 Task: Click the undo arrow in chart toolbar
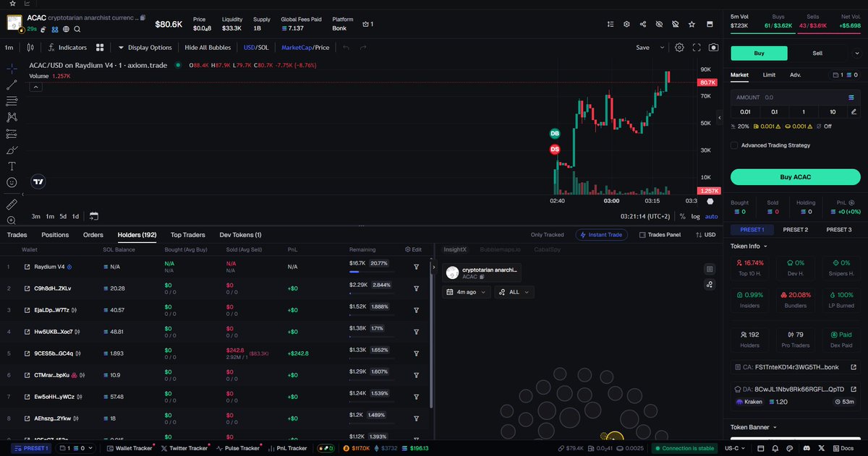coord(346,48)
